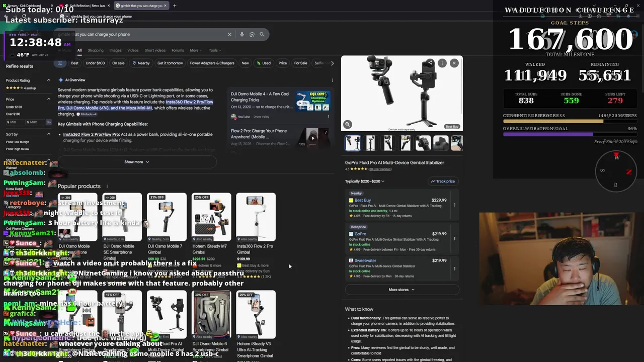The image size is (644, 362).
Task: Toggle the For Sale filter chip
Action: pyautogui.click(x=300, y=63)
